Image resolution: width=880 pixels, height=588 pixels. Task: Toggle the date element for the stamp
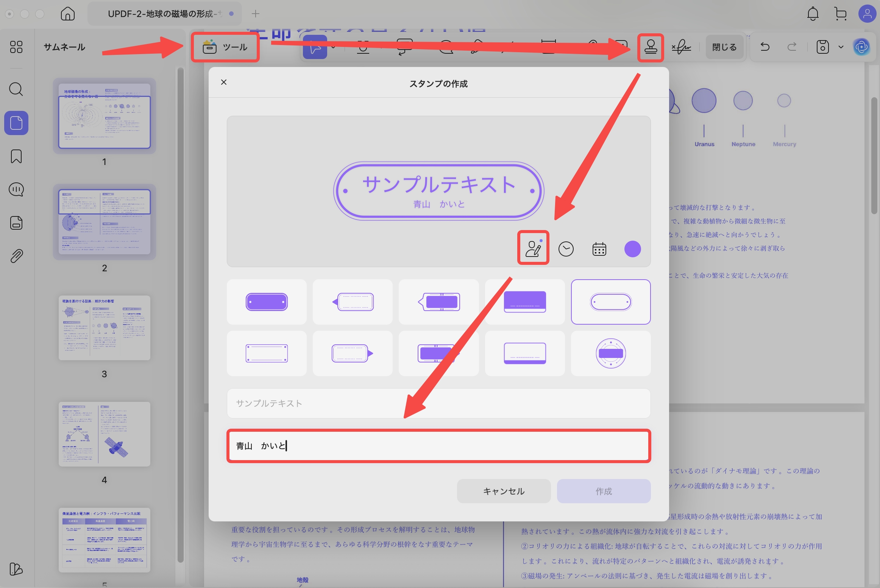coord(599,249)
